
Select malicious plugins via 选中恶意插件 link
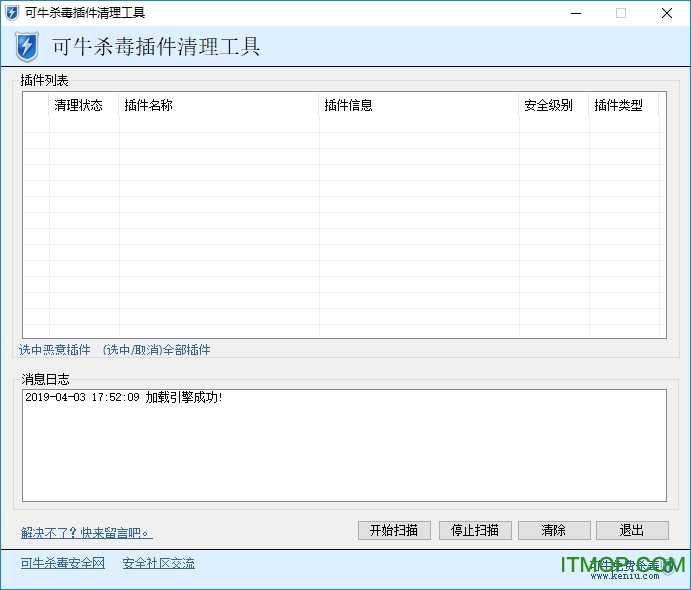point(55,350)
